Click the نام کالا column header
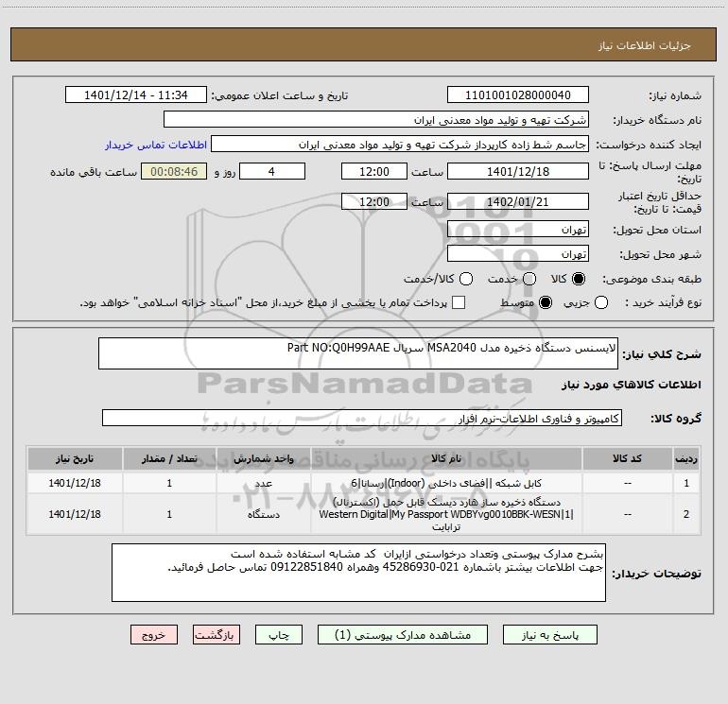 click(x=446, y=458)
